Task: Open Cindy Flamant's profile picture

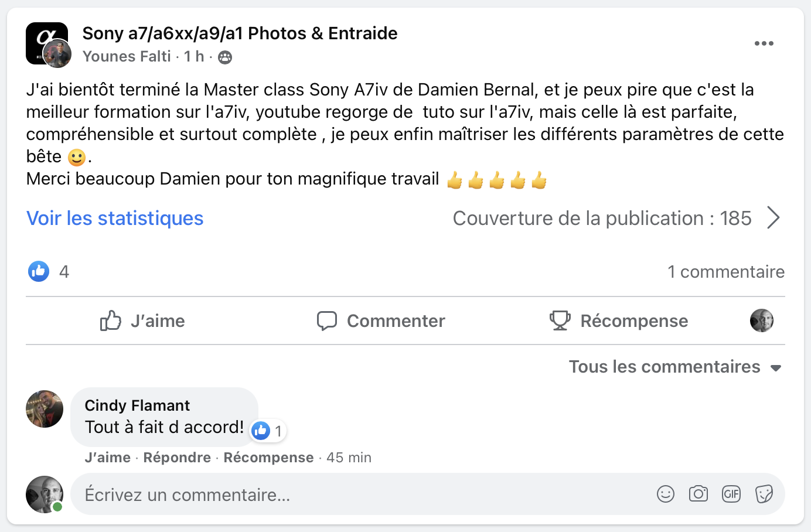Action: click(x=44, y=409)
